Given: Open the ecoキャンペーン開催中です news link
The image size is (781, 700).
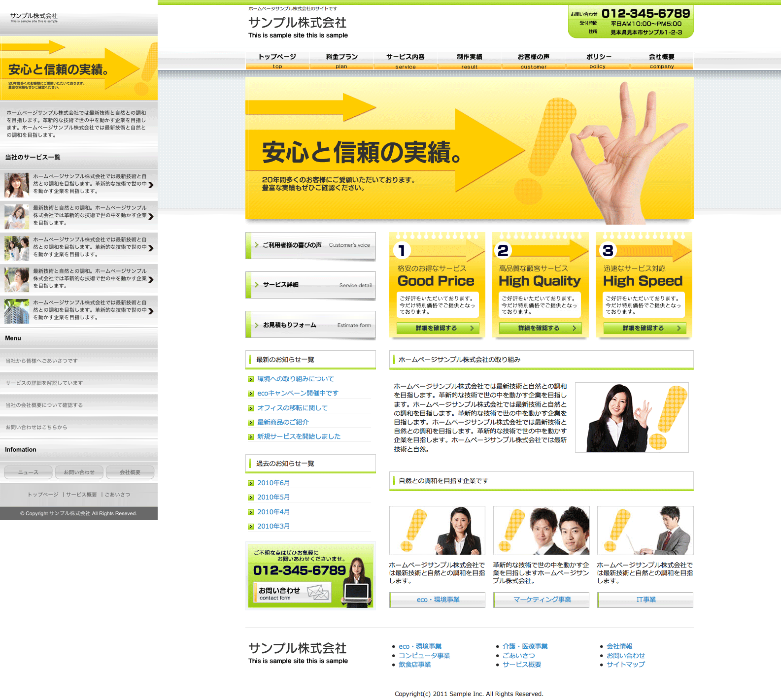Looking at the screenshot, I should (298, 393).
